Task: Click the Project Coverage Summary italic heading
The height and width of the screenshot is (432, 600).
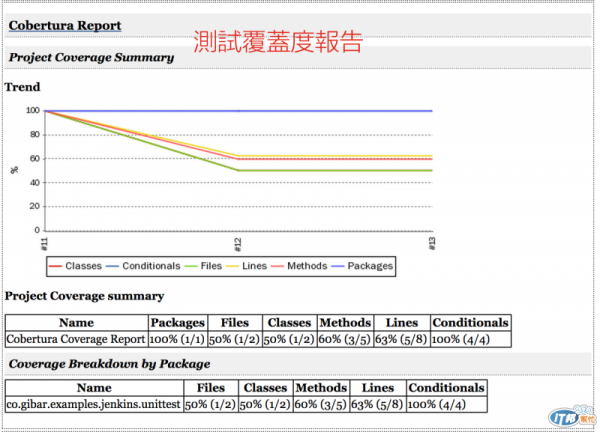Action: point(91,57)
